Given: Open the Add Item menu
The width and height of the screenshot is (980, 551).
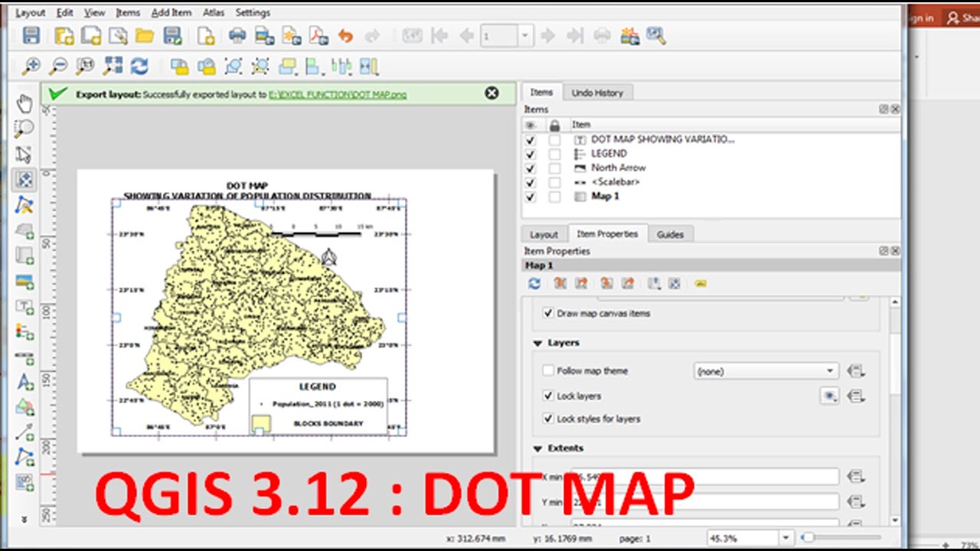Looking at the screenshot, I should coord(171,13).
